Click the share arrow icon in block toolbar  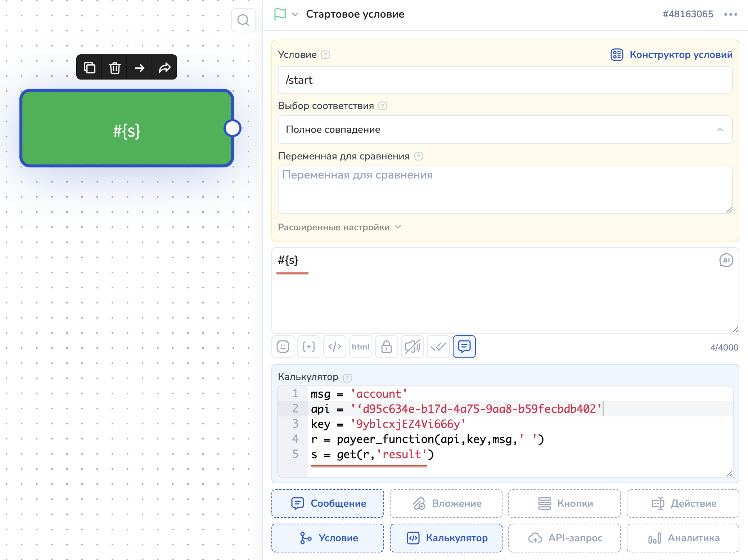point(165,68)
